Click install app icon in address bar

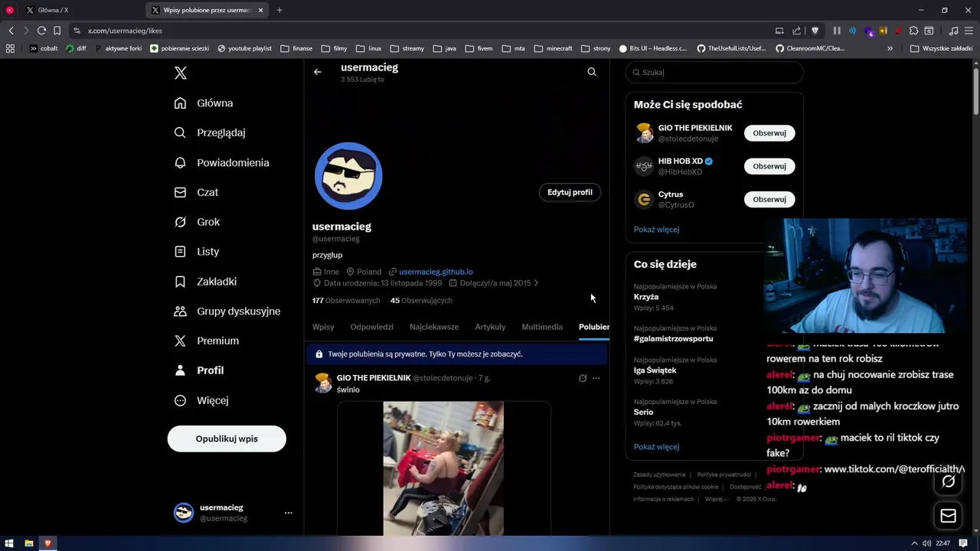pyautogui.click(x=779, y=31)
